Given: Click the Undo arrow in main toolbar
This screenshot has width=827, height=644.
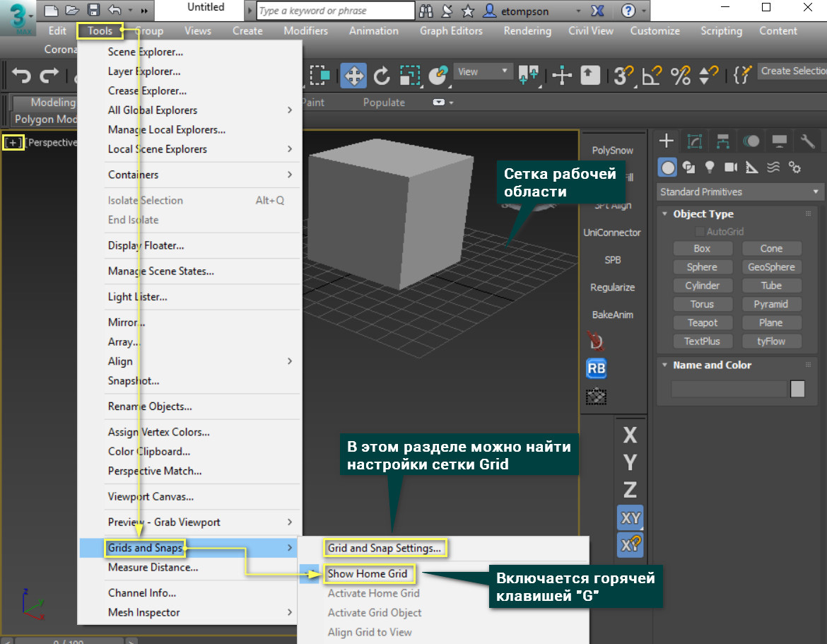Looking at the screenshot, I should [x=22, y=75].
